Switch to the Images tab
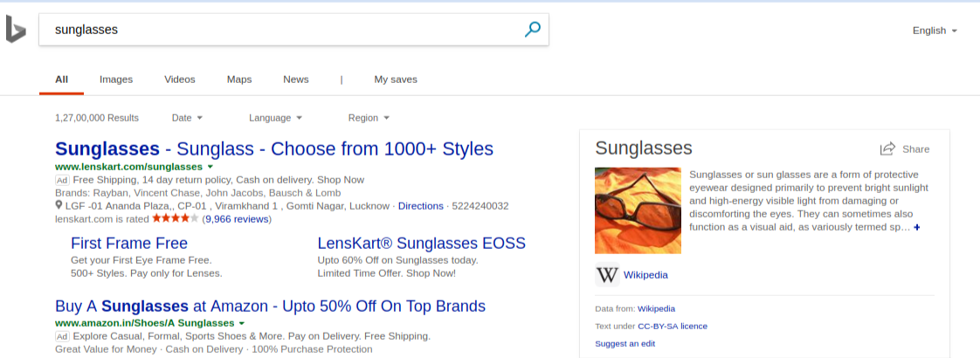The height and width of the screenshot is (358, 980). coord(116,79)
